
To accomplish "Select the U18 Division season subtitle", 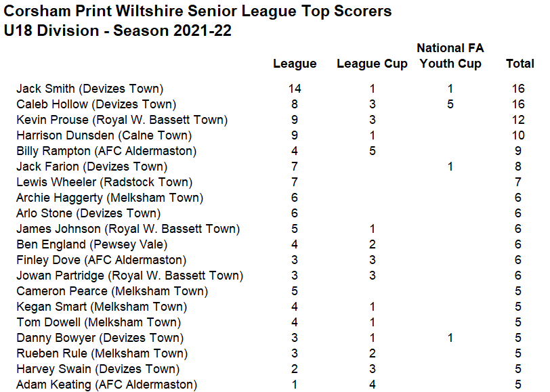I will coord(117,30).
